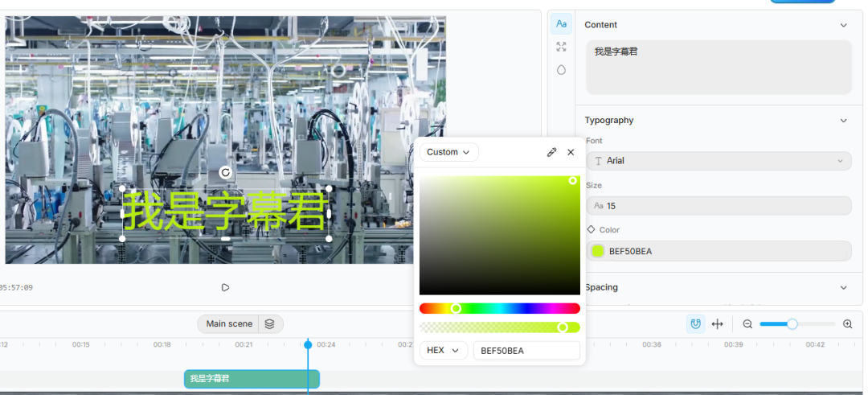This screenshot has width=868, height=395.
Task: Close the color picker popup
Action: [571, 152]
